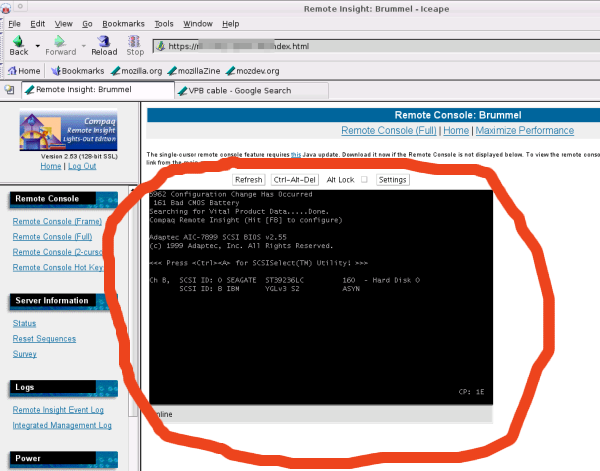Open the Help menu
600x471 pixels.
coord(230,24)
